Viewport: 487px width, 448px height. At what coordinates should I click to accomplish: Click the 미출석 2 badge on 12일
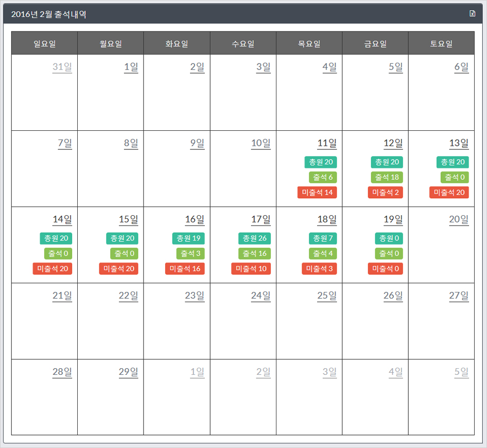[385, 192]
